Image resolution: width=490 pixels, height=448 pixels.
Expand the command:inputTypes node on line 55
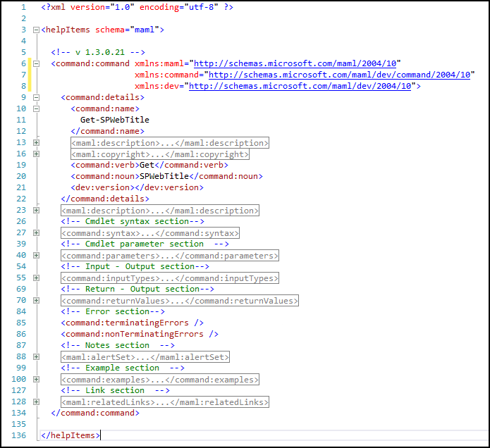click(x=36, y=278)
